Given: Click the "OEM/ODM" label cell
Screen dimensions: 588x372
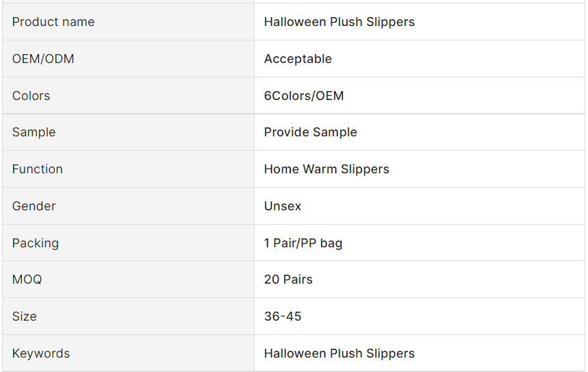Looking at the screenshot, I should [43, 59].
